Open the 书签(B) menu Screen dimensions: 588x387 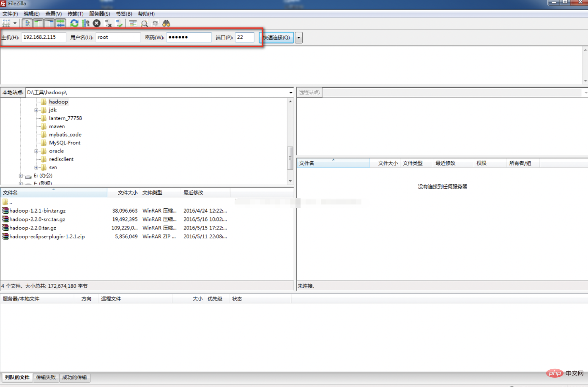tap(124, 14)
